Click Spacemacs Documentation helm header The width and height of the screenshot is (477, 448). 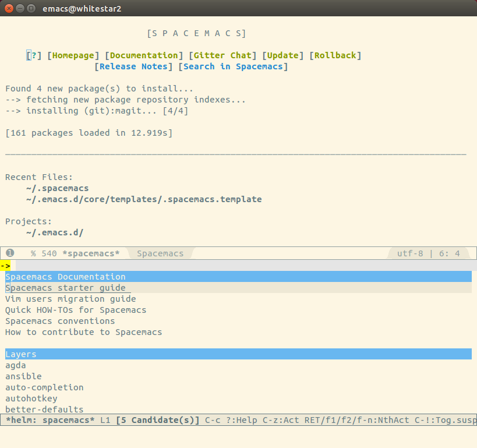tap(239, 277)
